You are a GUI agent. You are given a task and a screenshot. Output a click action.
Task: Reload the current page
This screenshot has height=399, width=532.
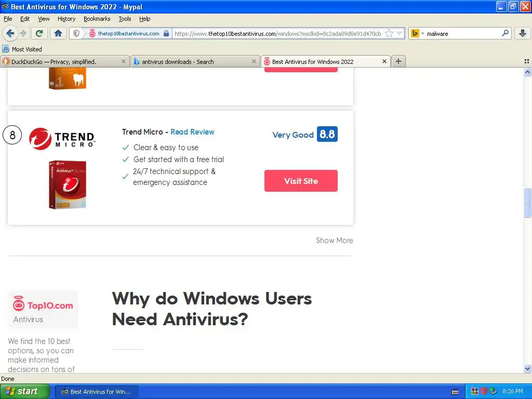(39, 33)
